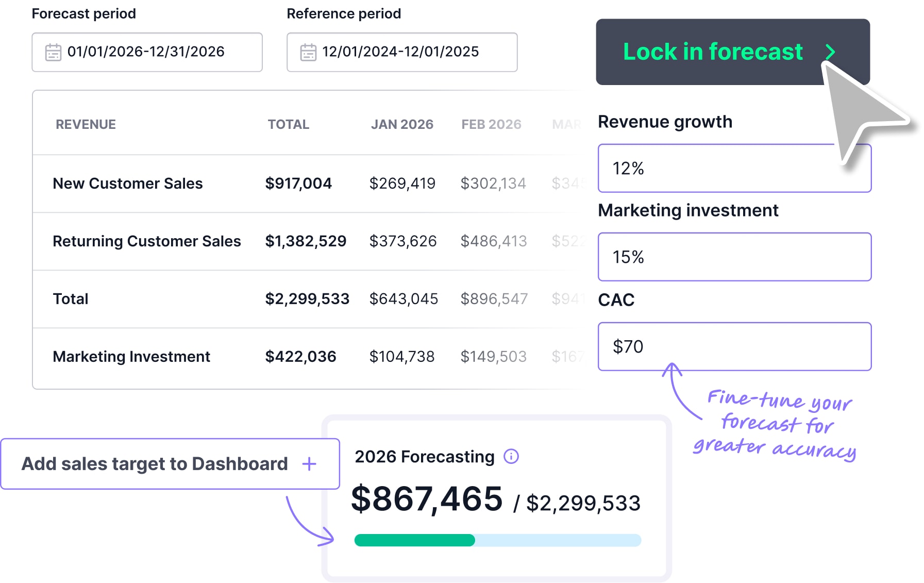924x583 pixels.
Task: Click the $867,465 forecast amount
Action: pos(427,499)
